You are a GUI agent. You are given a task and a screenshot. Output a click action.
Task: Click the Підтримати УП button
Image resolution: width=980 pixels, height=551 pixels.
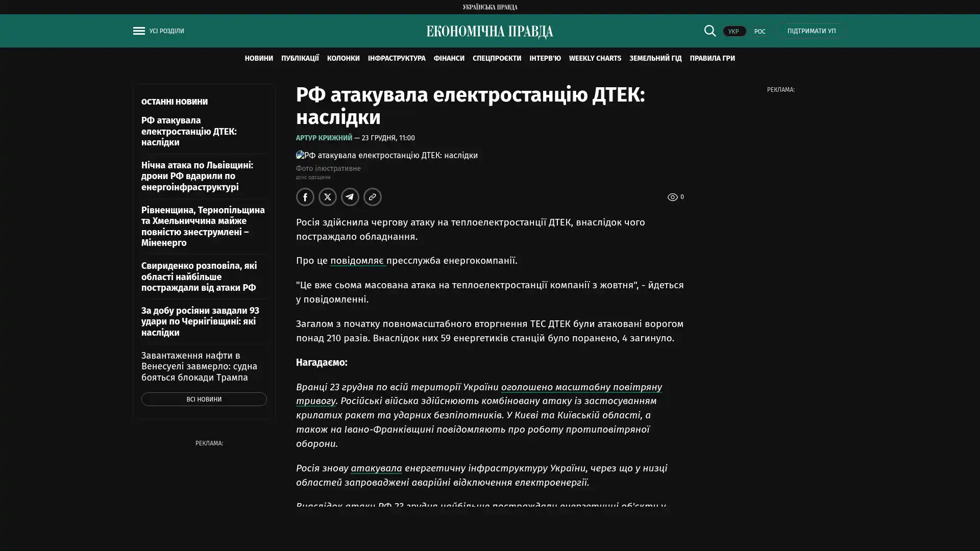coord(811,31)
